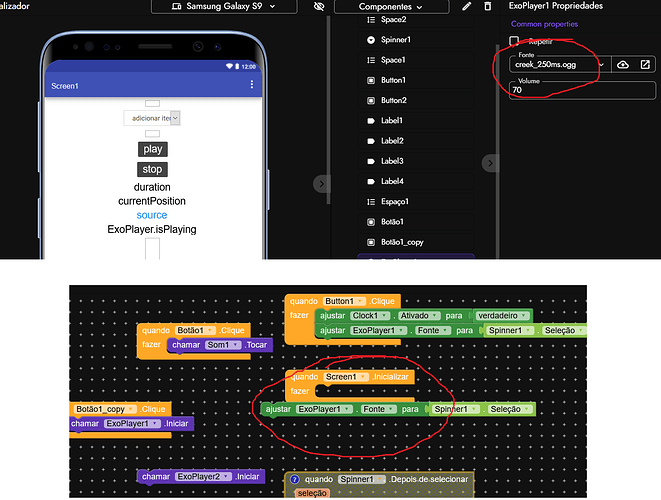Click the stop button in phone preview
This screenshot has height=500, width=661.
(152, 169)
